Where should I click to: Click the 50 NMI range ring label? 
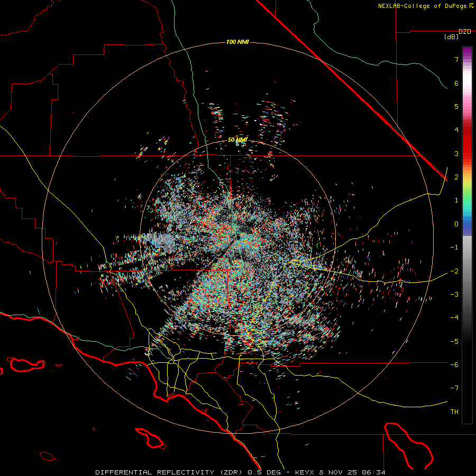(237, 140)
